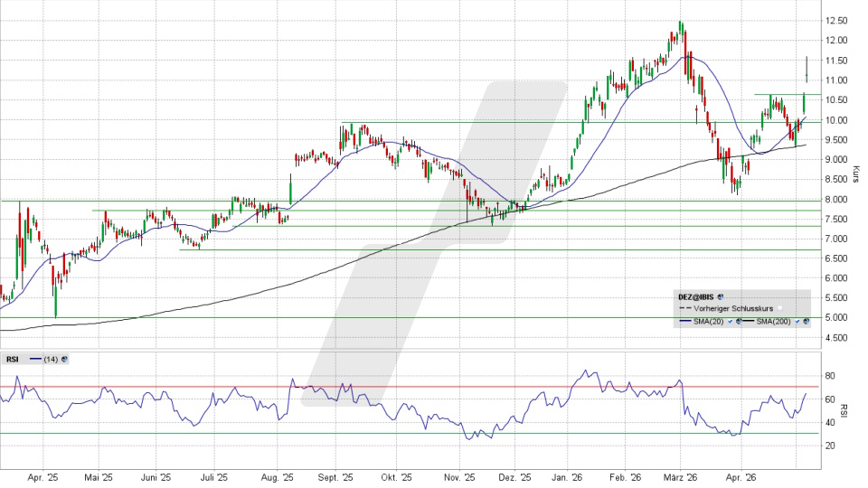The height and width of the screenshot is (488, 868).
Task: Click the Sept. '25 date axis label
Action: coord(335,477)
